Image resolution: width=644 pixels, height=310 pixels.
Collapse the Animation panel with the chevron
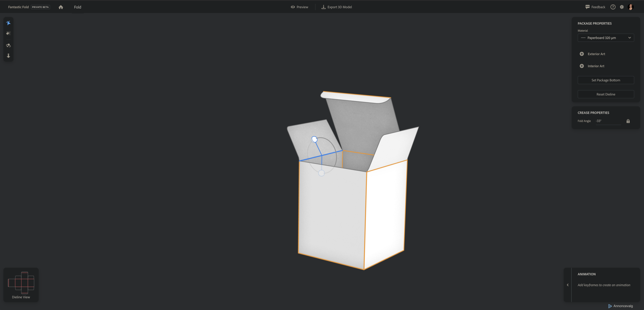pyautogui.click(x=568, y=285)
